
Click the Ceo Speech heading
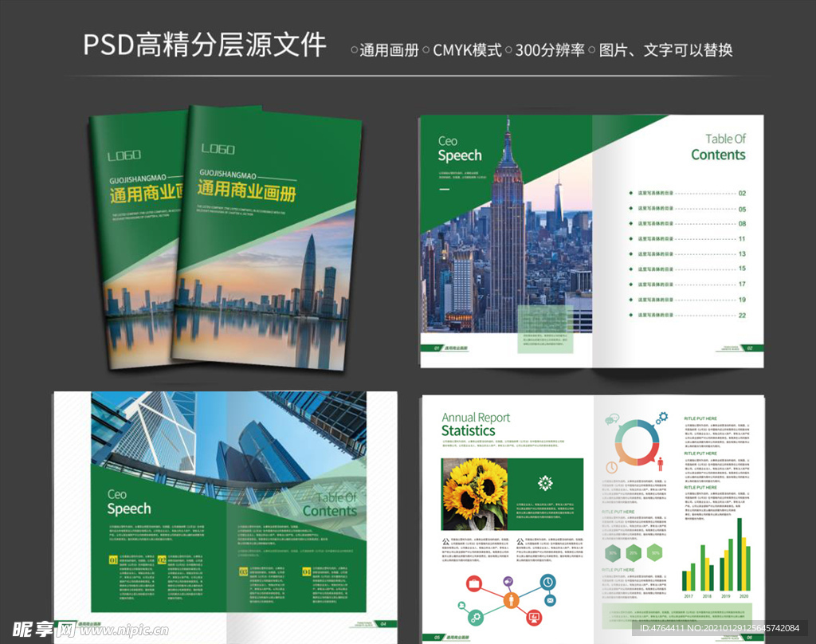pos(461,146)
